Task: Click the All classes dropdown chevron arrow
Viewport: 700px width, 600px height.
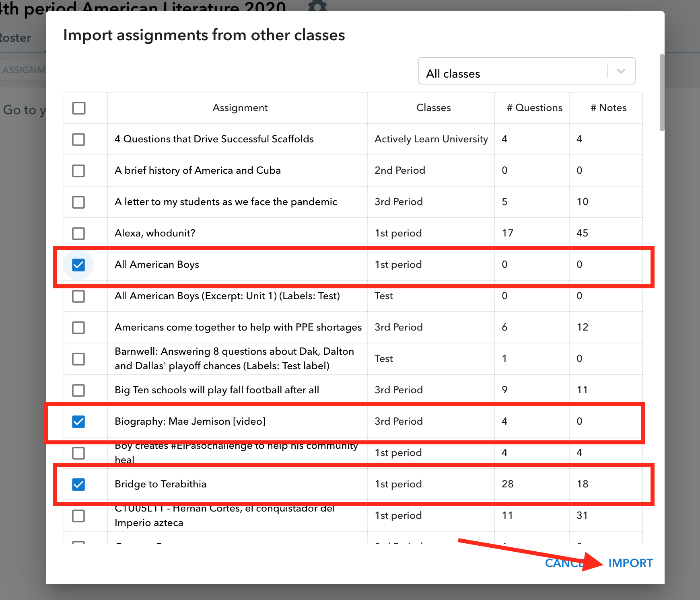Action: coord(621,71)
